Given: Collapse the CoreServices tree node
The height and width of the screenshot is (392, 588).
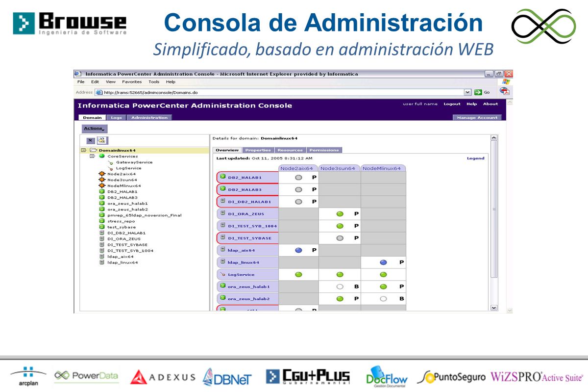Looking at the screenshot, I should tap(92, 157).
